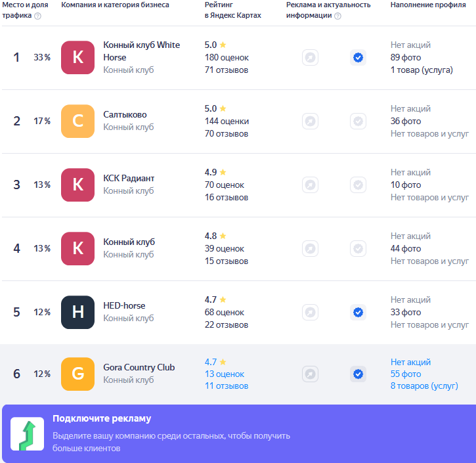Click the verified badge for Gora Country Club
Viewport: 476px width, 463px height.
coord(358,374)
